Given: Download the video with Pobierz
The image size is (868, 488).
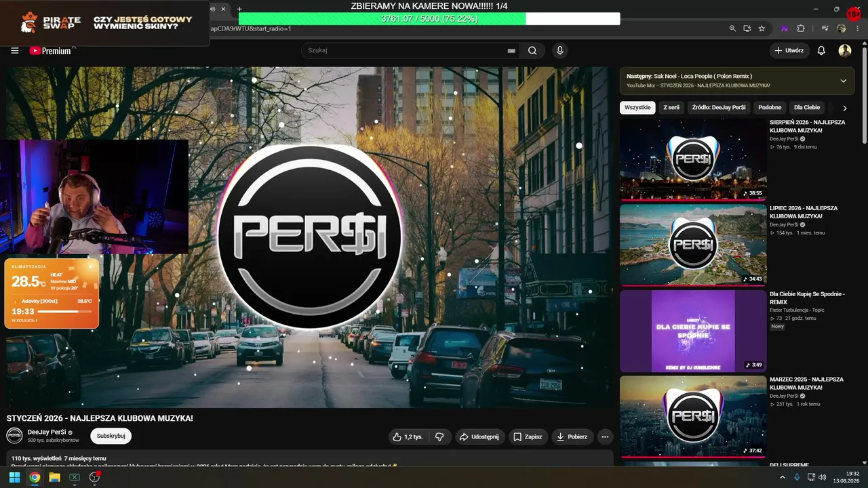Looking at the screenshot, I should pyautogui.click(x=572, y=436).
